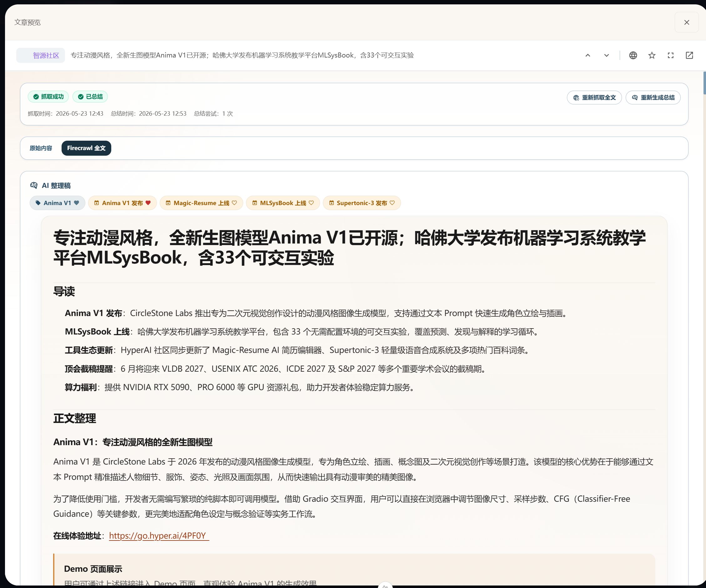Click the Demo 页面展示 heading
Image resolution: width=706 pixels, height=588 pixels.
93,569
